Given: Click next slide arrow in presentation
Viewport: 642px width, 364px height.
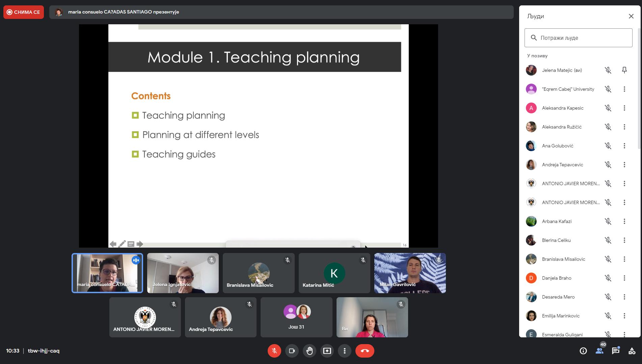Looking at the screenshot, I should click(x=140, y=244).
